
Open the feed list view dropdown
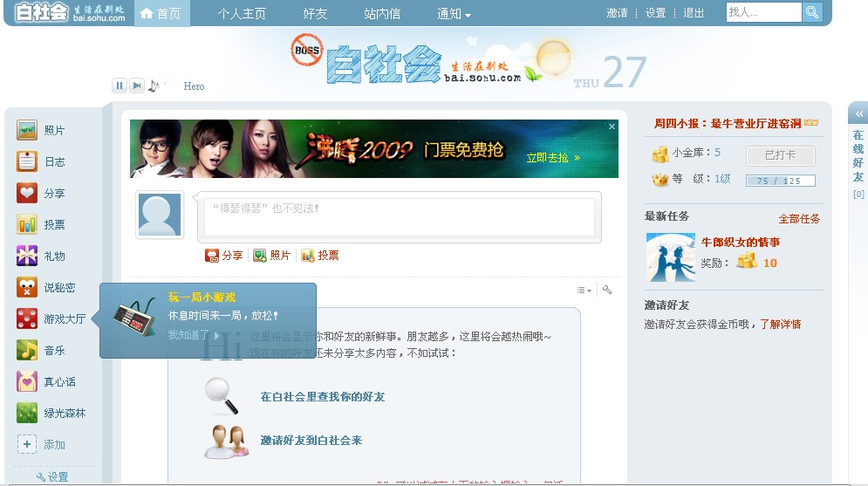584,290
